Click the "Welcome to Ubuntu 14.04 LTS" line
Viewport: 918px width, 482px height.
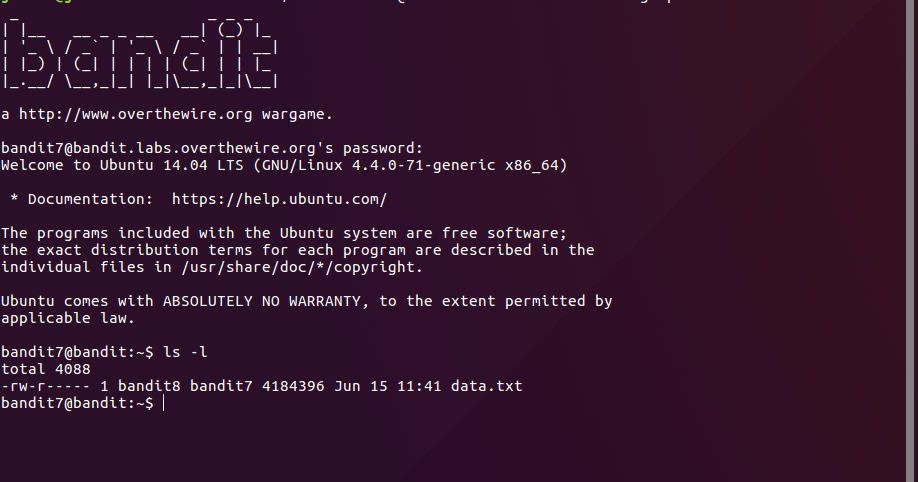[122, 165]
